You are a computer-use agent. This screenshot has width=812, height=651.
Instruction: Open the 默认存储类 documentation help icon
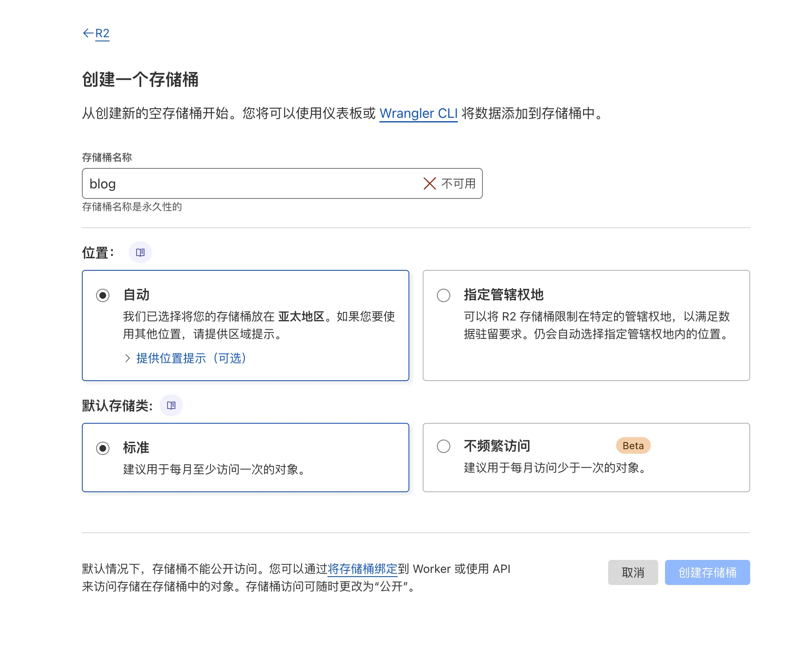[171, 405]
